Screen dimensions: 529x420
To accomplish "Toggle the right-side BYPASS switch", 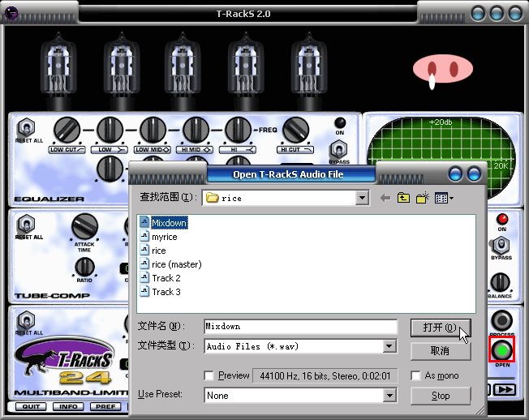I will pos(501,245).
